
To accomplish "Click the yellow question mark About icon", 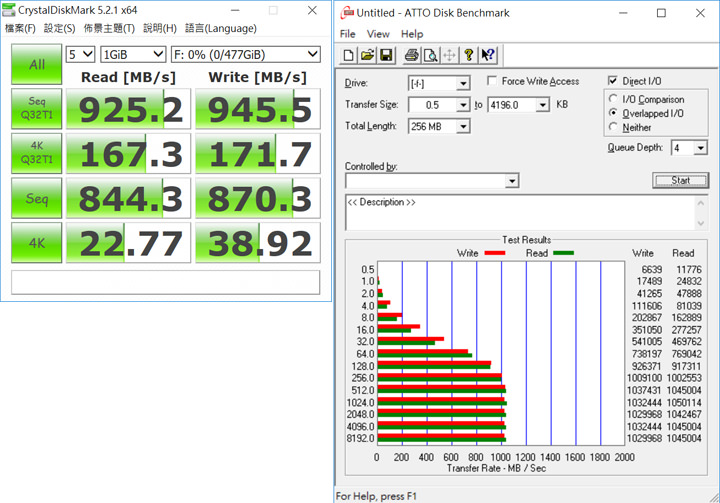I will click(x=471, y=54).
